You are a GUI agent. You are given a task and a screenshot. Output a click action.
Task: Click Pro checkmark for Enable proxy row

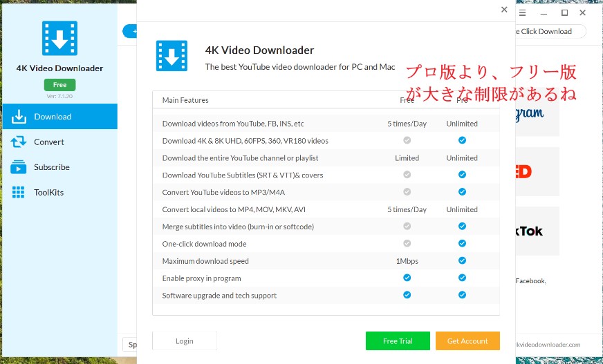(x=462, y=278)
